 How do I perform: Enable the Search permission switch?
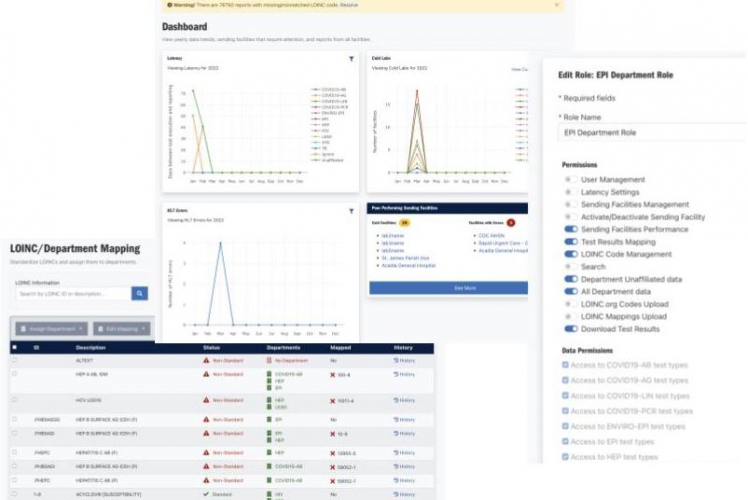pos(571,266)
